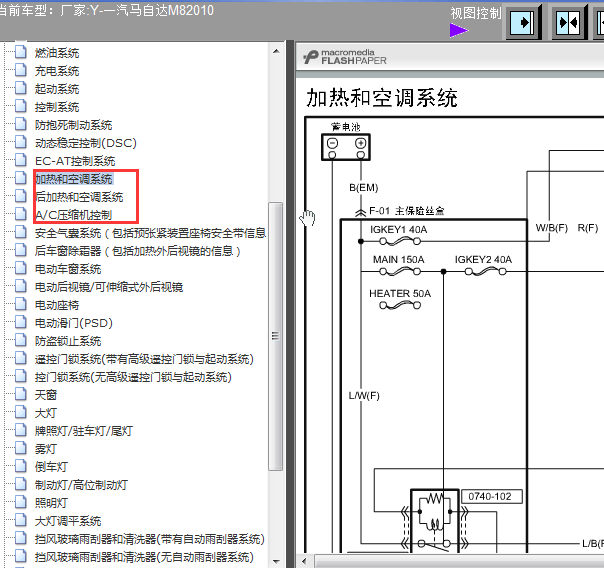
Task: Click the tree list scroll-down arrow
Action: click(276, 561)
